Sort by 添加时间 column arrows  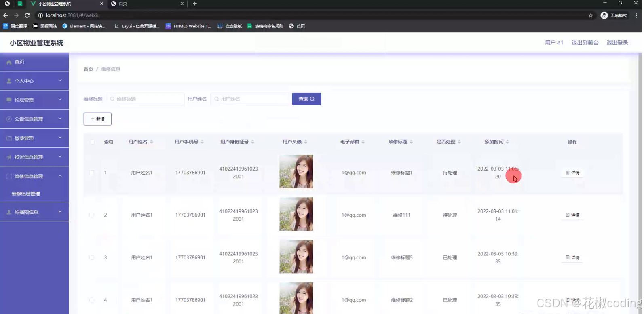(x=507, y=142)
